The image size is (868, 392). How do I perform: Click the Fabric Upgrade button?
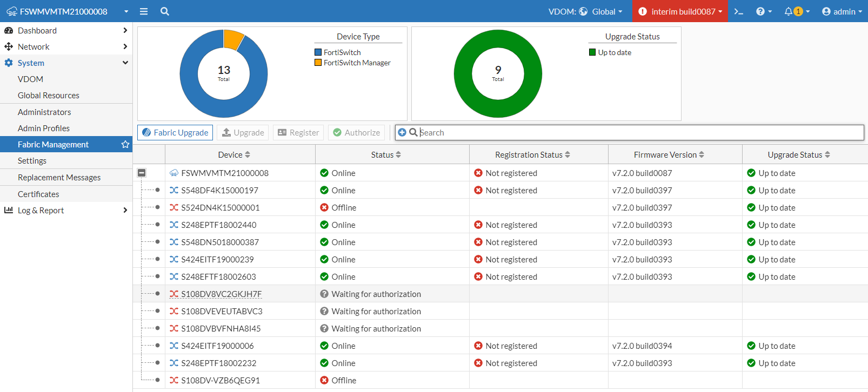[x=175, y=132]
